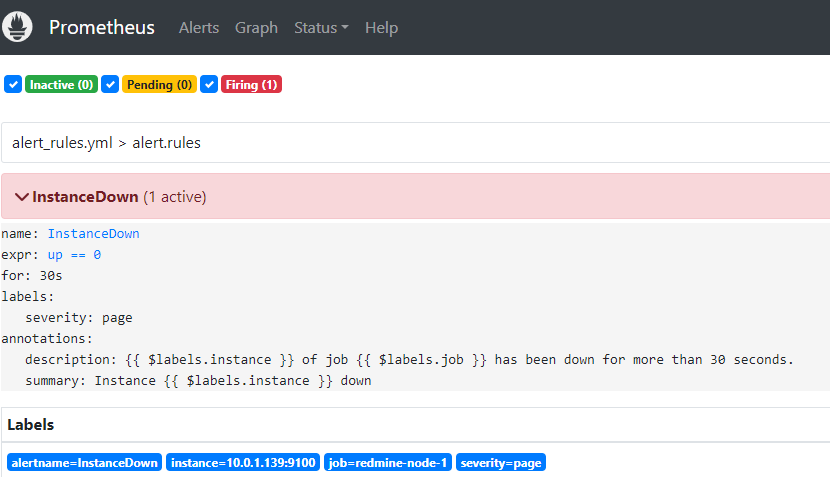Open the Help page
Screen dimensions: 830x477
click(x=381, y=28)
